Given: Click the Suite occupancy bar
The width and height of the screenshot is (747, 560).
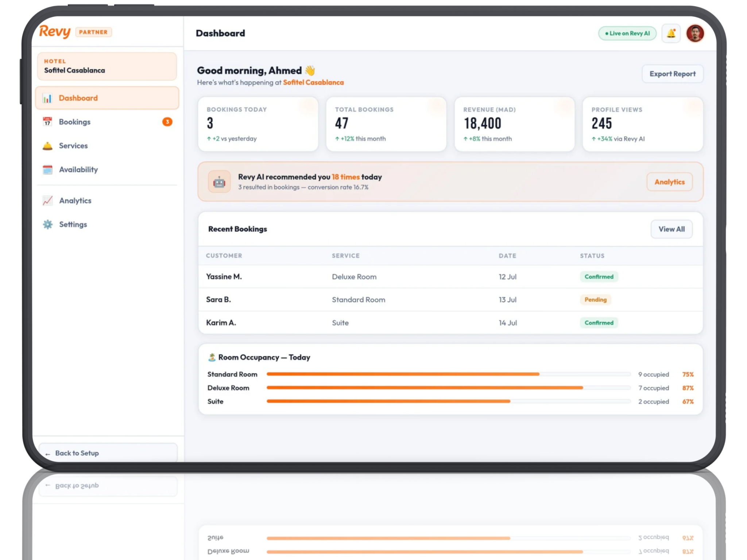Looking at the screenshot, I should [449, 401].
